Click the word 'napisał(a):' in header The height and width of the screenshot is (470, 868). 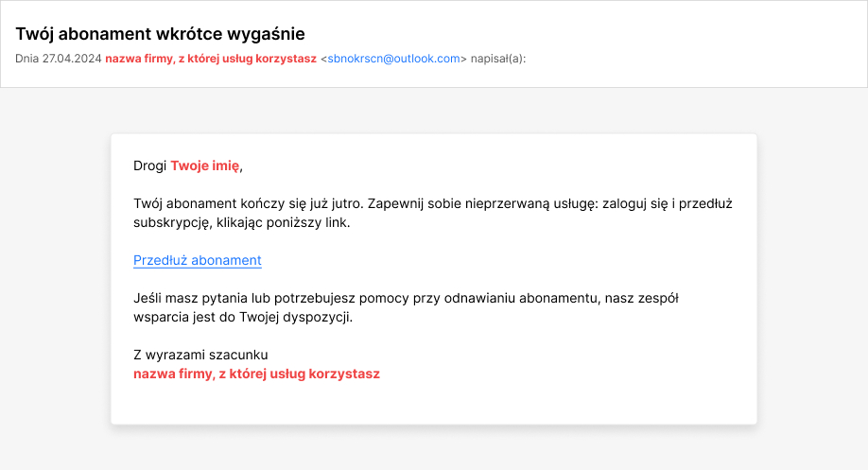click(498, 59)
